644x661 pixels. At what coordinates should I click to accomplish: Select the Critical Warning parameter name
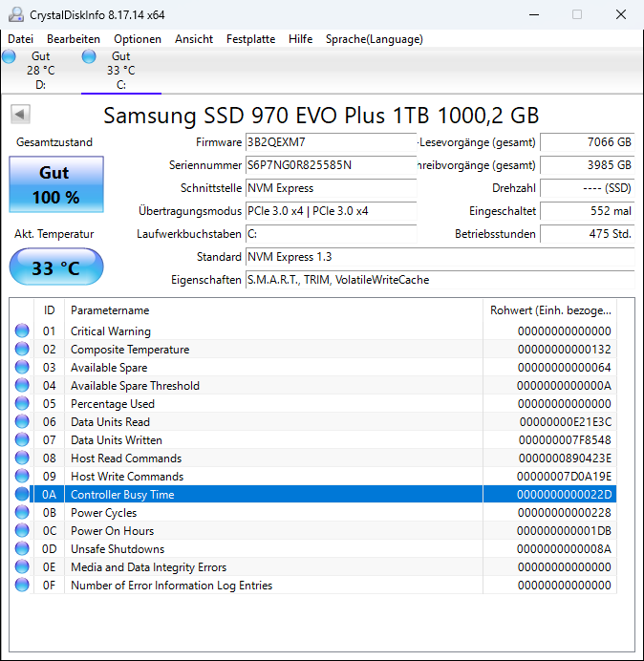[x=111, y=331]
